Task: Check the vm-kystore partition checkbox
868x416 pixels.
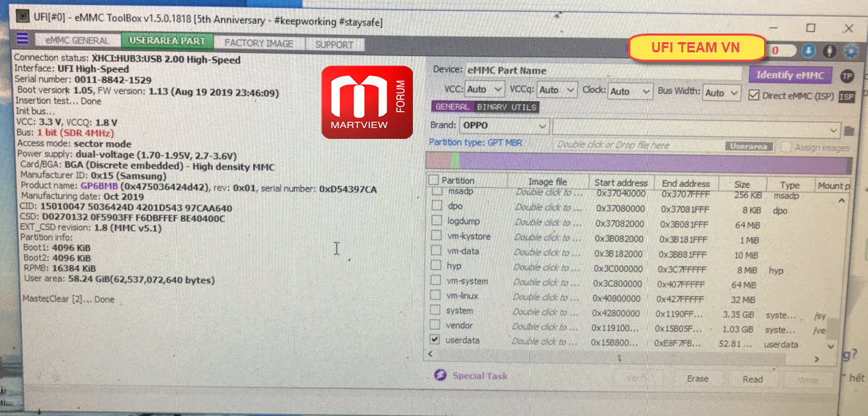Action: [438, 236]
